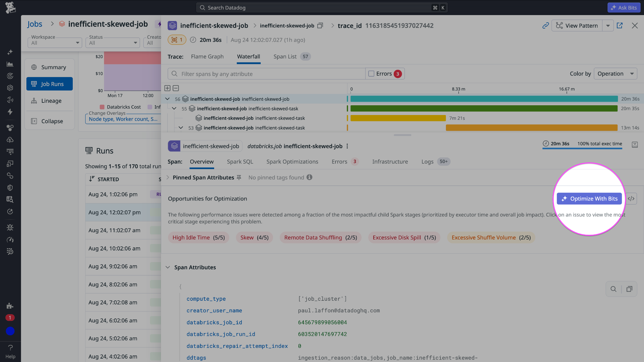The height and width of the screenshot is (362, 644).
Task: Select the High Idle Time issue tag
Action: (198, 238)
